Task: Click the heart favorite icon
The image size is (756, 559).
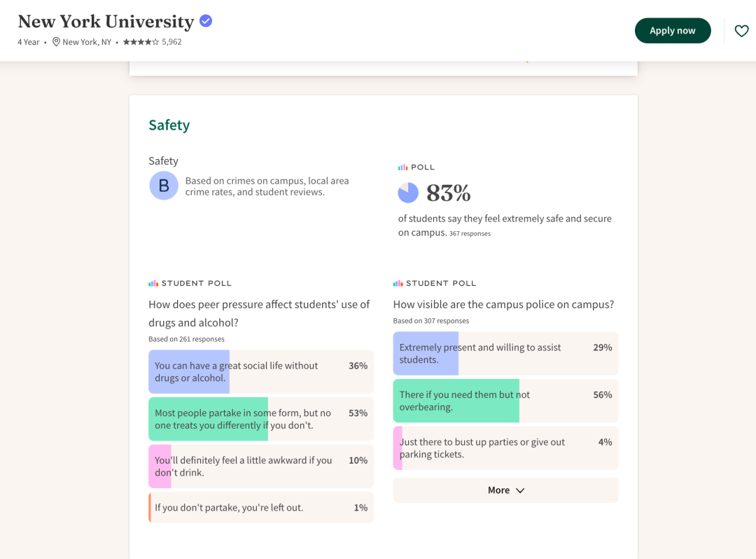Action: pos(741,31)
